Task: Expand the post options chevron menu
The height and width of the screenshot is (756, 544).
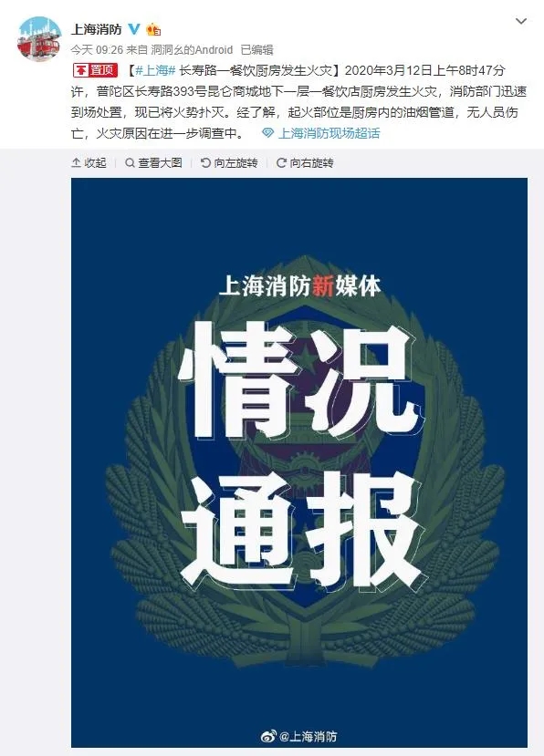Action: (521, 21)
